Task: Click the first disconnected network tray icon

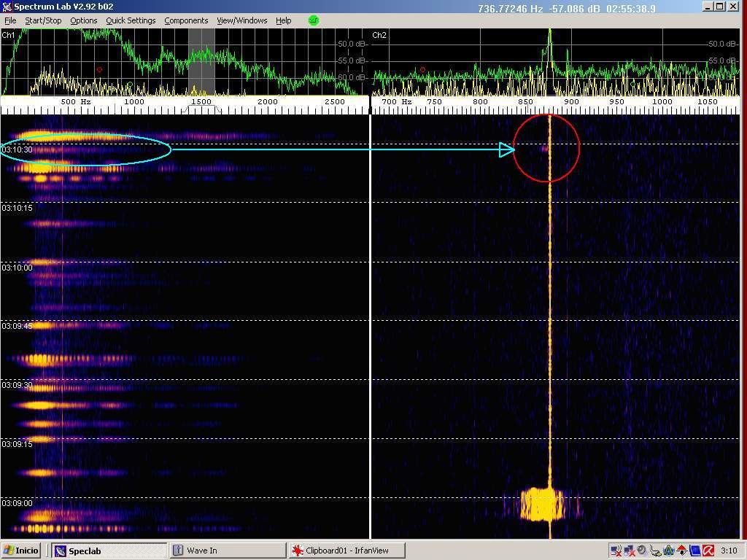Action: [616, 551]
